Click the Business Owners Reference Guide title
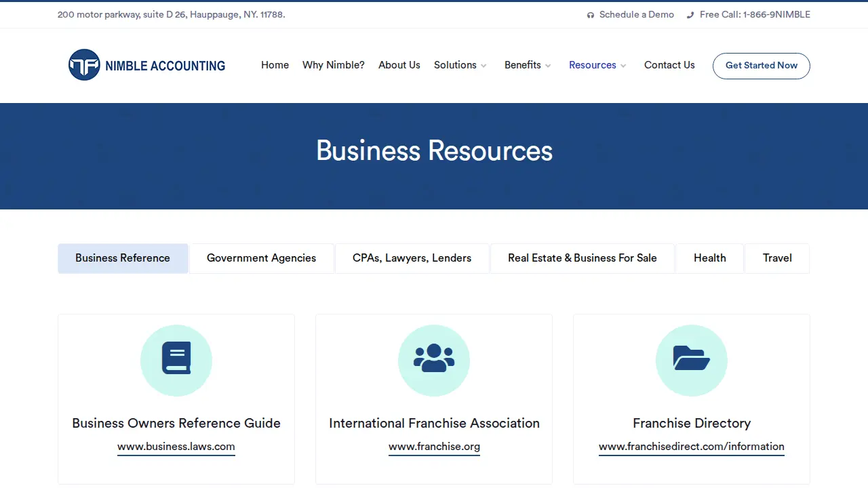 pos(176,423)
